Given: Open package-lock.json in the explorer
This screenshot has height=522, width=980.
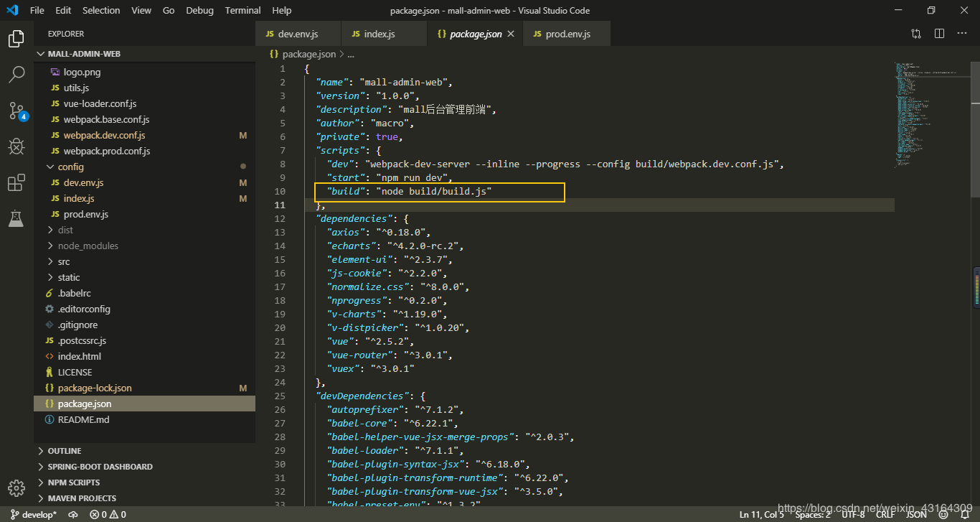Looking at the screenshot, I should click(144, 388).
